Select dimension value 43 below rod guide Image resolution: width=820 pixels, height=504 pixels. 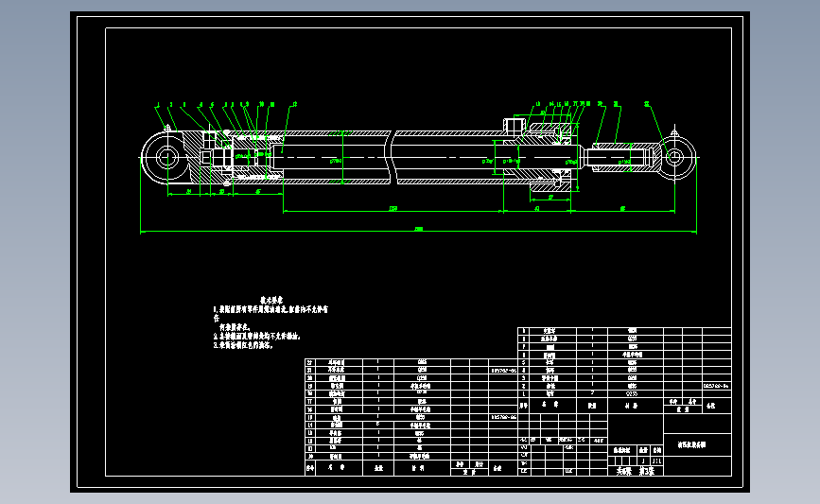[536, 209]
